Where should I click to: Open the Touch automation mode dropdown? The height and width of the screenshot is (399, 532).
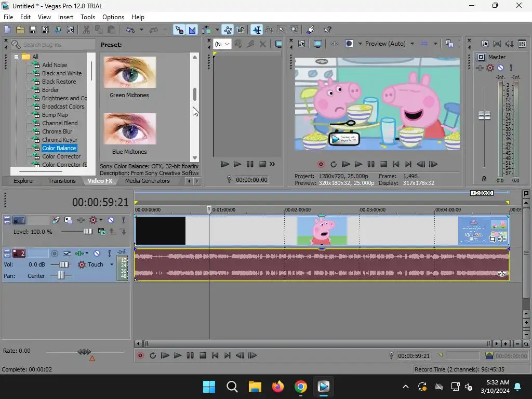coord(112,264)
